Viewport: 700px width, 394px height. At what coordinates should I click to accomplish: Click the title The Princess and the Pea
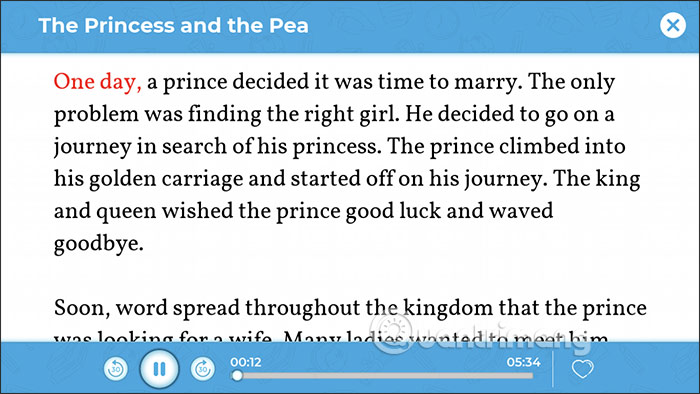click(x=173, y=25)
